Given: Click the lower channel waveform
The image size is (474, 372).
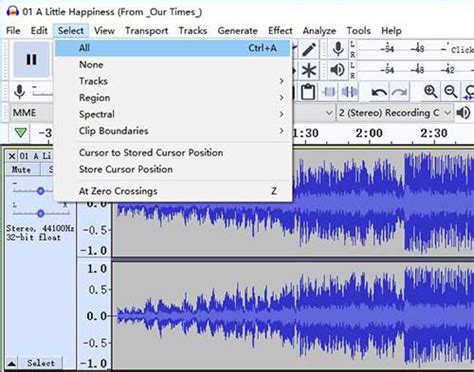Looking at the screenshot, I should coord(293,315).
